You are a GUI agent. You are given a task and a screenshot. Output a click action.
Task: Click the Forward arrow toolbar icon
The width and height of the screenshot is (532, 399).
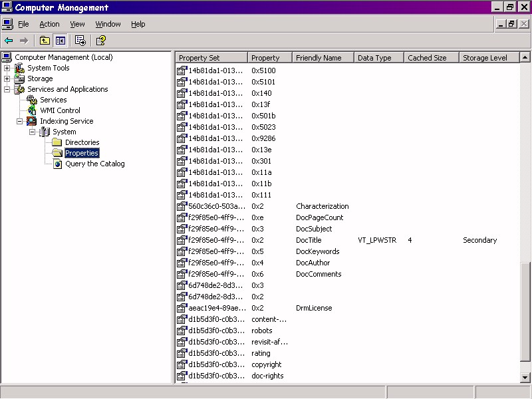(x=24, y=41)
